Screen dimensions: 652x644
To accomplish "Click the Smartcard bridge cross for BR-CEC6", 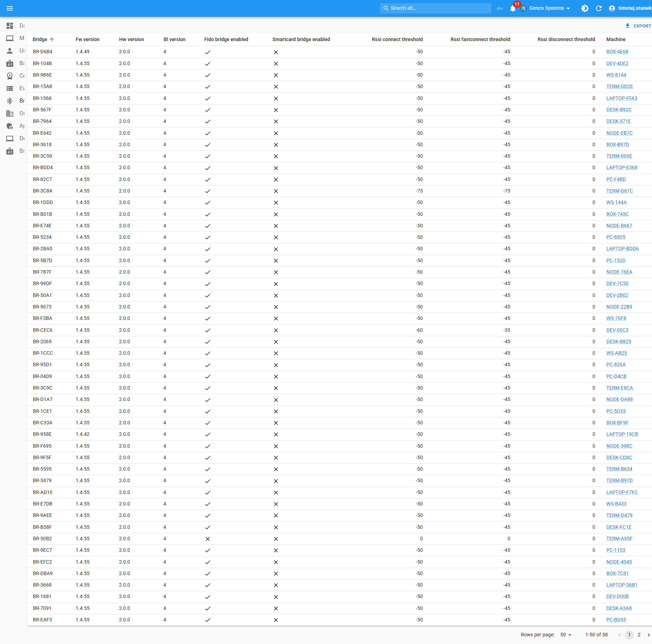I will coord(276,330).
